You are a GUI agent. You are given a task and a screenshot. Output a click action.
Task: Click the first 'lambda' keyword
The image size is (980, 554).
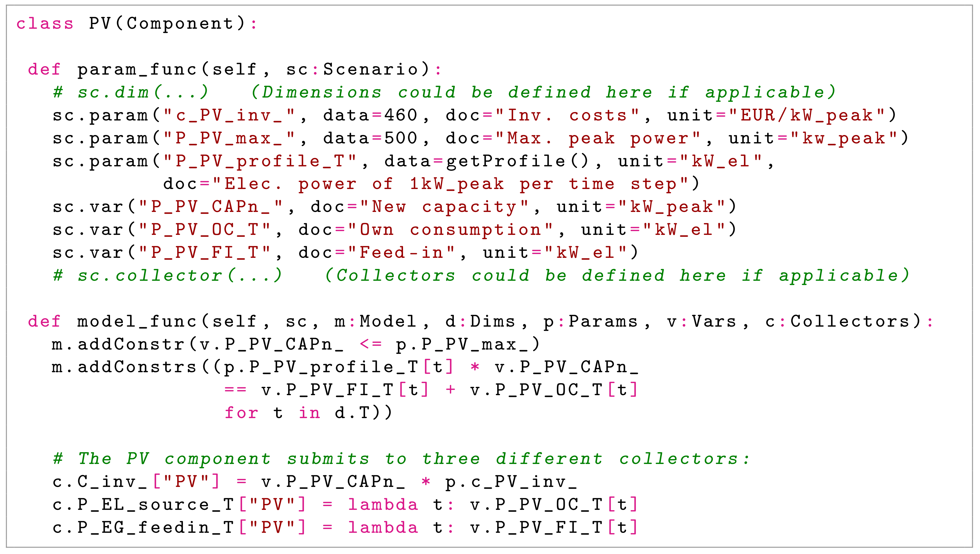383,505
